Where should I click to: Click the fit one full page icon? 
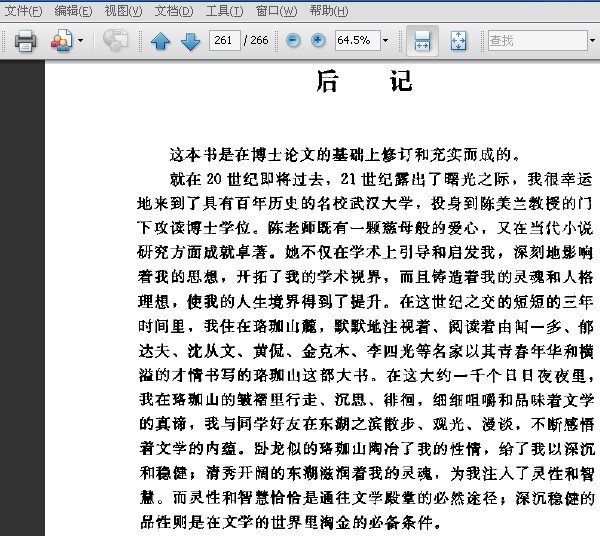click(x=458, y=41)
